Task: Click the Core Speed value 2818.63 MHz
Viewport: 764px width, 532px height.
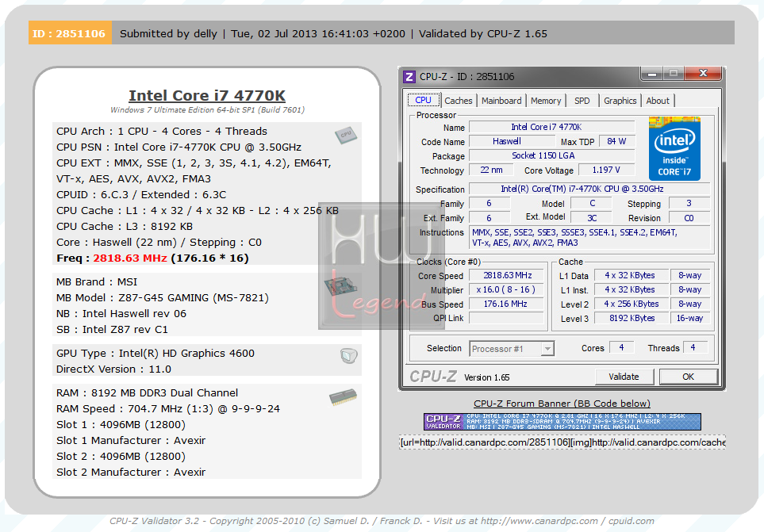Action: 507,275
